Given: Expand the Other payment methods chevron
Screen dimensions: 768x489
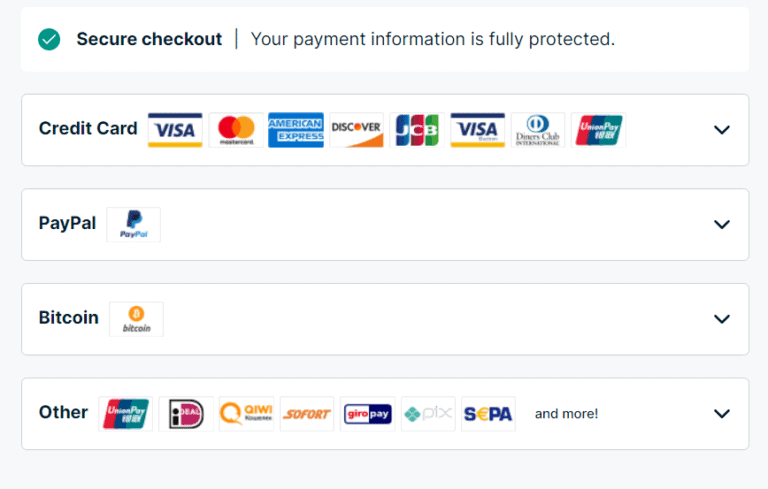Looking at the screenshot, I should [x=722, y=413].
